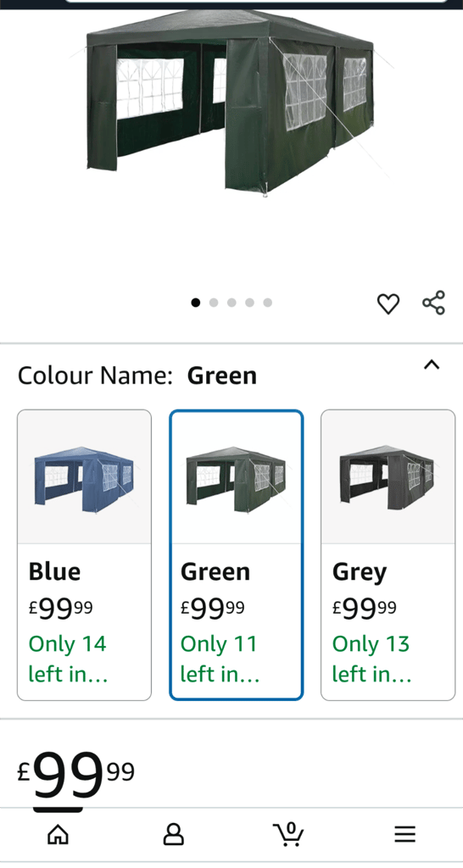
Task: Select the Blue colour option
Action: coord(84,555)
